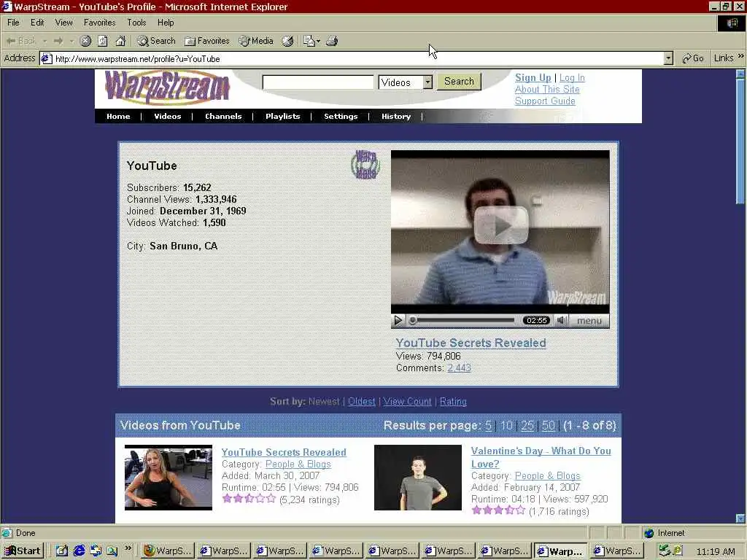Screen dimensions: 747x560
Task: Open the player menu button
Action: (589, 321)
